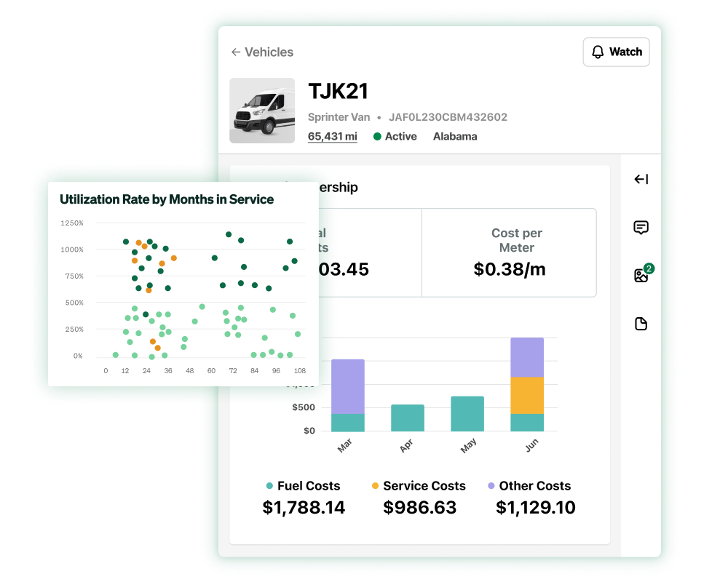The width and height of the screenshot is (728, 582).
Task: Open the 65,431 mi mileage link
Action: (333, 136)
